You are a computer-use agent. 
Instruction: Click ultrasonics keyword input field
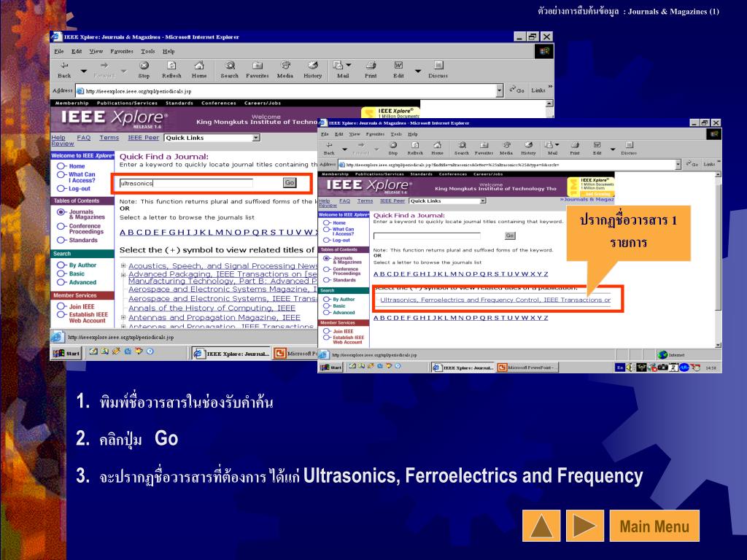pyautogui.click(x=186, y=183)
